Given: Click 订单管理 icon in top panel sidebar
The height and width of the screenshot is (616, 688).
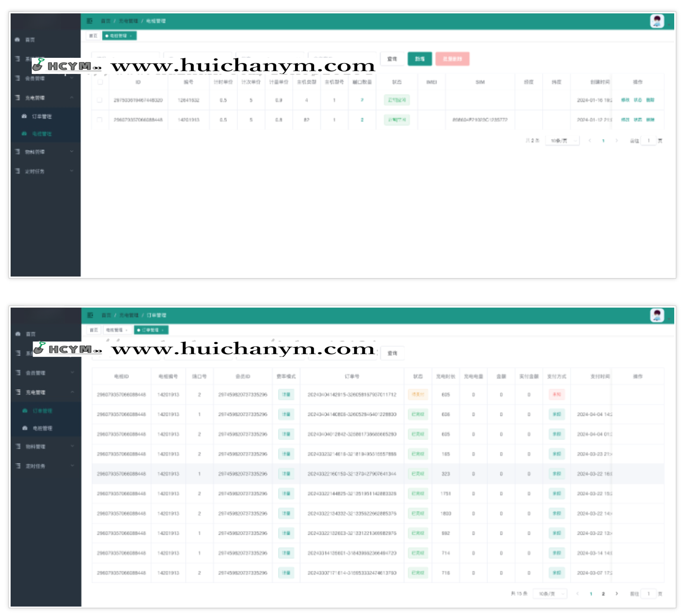Looking at the screenshot, I should tap(24, 116).
